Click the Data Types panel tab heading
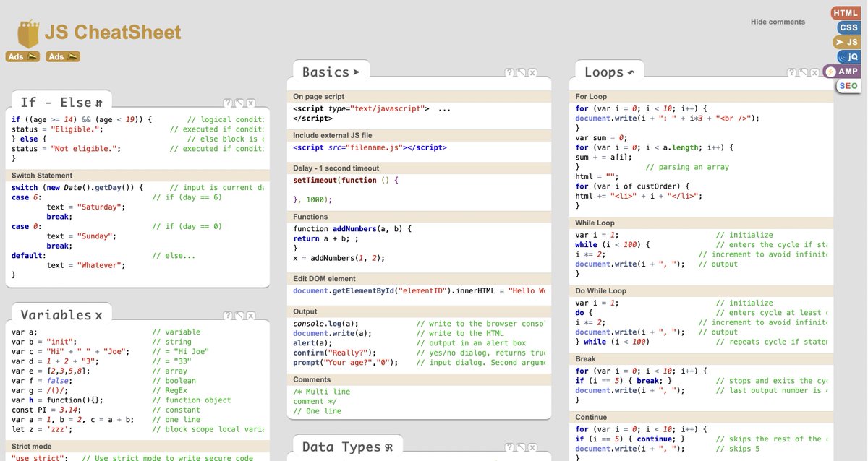This screenshot has width=868, height=461. pos(347,447)
